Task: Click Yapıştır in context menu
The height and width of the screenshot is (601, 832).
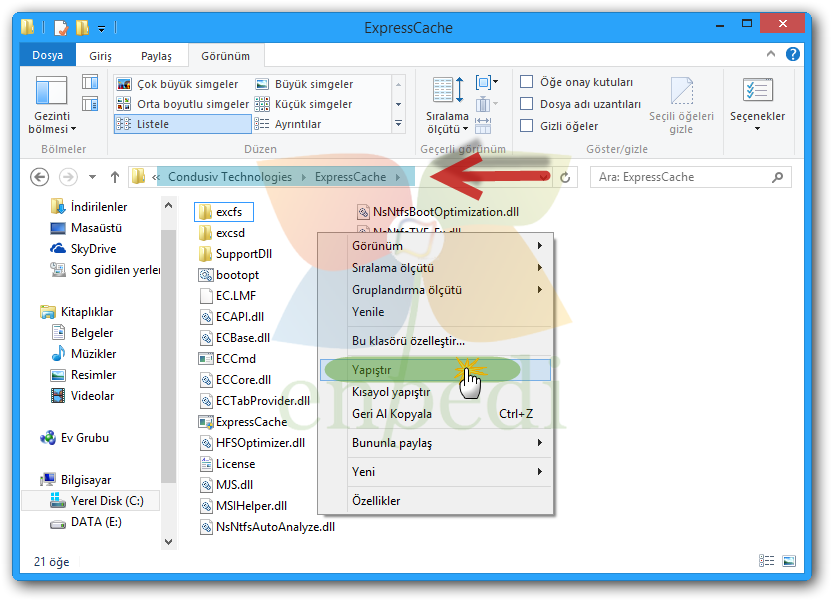Action: [436, 370]
